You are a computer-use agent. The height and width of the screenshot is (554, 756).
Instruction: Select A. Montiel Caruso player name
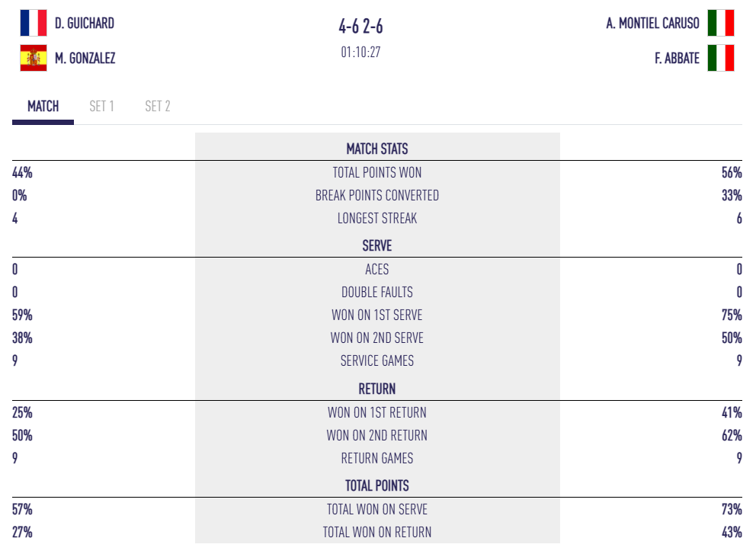652,24
